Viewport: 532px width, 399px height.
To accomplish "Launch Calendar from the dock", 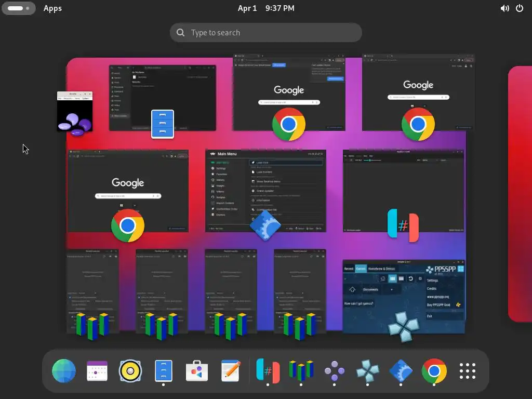I will coord(97,370).
